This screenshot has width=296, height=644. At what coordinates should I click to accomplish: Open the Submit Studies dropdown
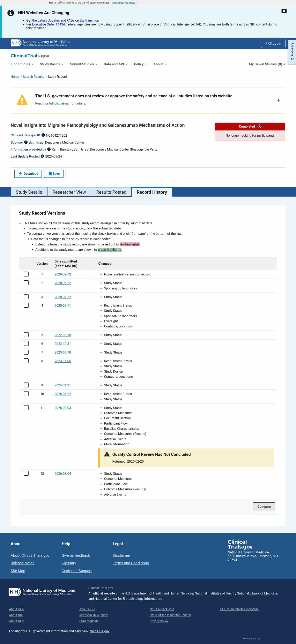(x=84, y=64)
